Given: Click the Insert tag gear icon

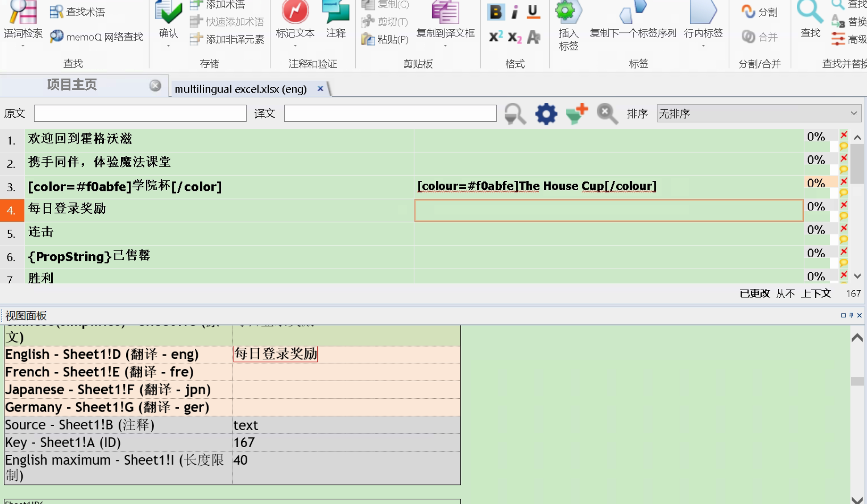Looking at the screenshot, I should pyautogui.click(x=568, y=11).
